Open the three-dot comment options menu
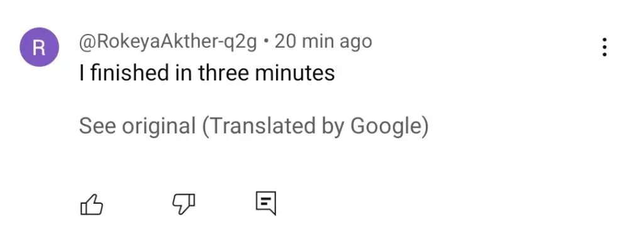This screenshot has width=644, height=249. [604, 47]
